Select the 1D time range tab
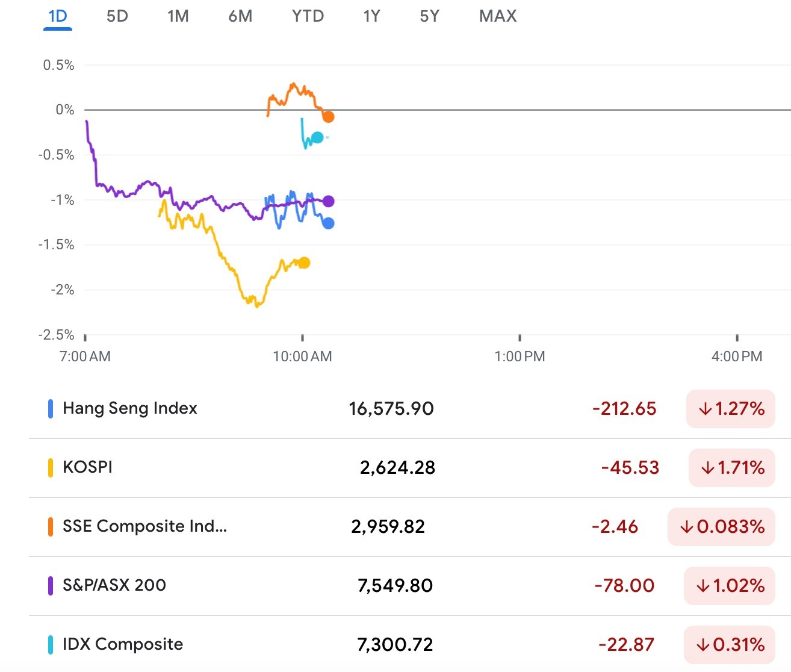The height and width of the screenshot is (672, 791). coord(58,16)
